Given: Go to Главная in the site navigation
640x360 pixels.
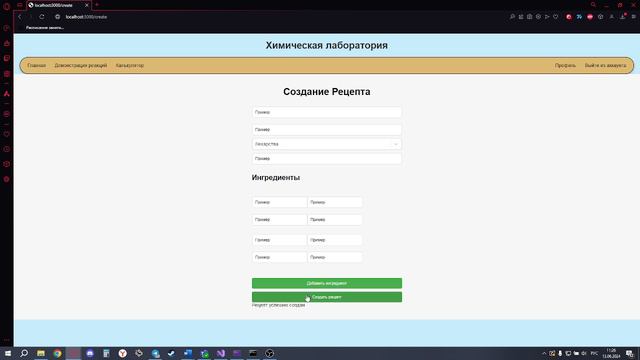Looking at the screenshot, I should click(x=36, y=65).
